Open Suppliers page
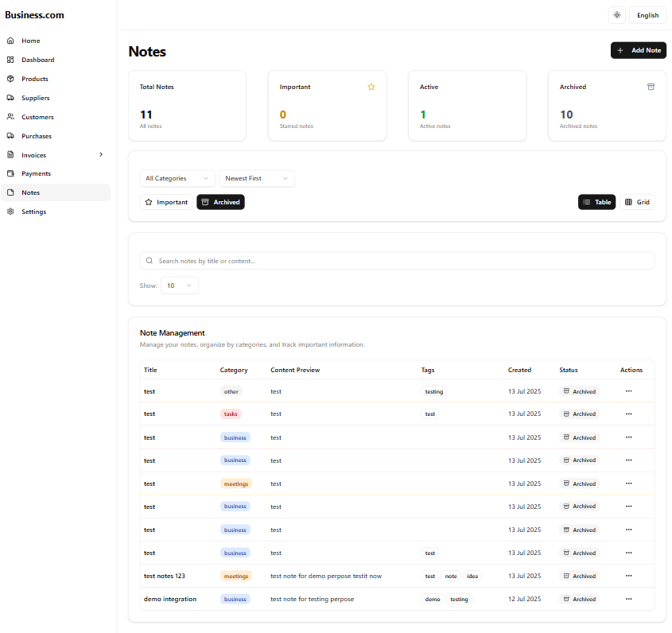The width and height of the screenshot is (672, 633). [x=56, y=98]
